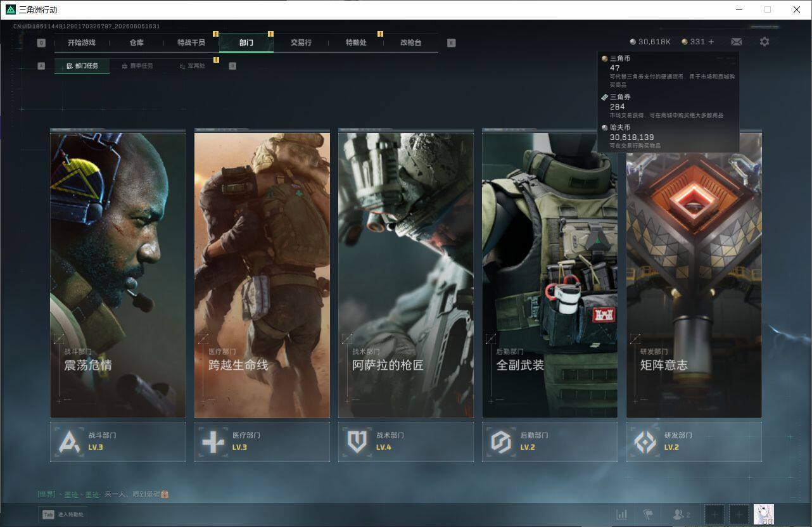Click the 研发部门 LV.2 level panel
Image resolution: width=812 pixels, height=527 pixels.
point(694,441)
